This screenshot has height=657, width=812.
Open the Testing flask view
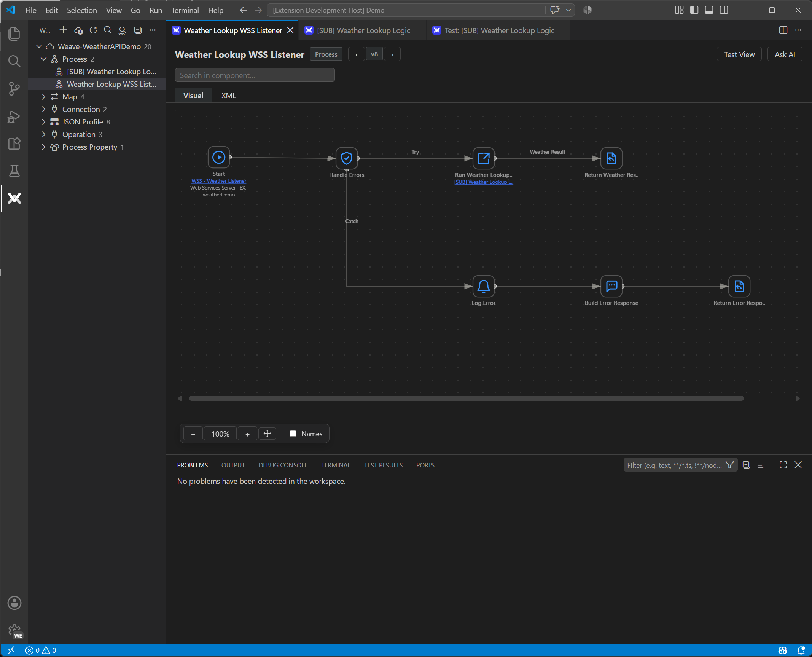(x=14, y=171)
